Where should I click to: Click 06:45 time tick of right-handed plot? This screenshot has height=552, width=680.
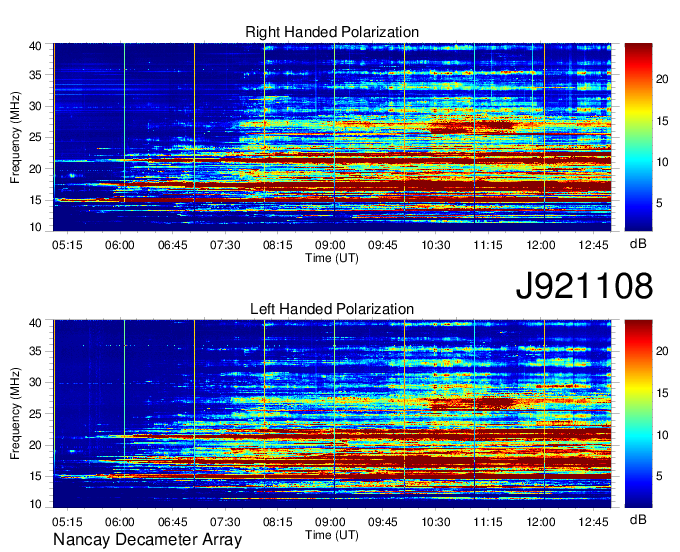coord(172,245)
